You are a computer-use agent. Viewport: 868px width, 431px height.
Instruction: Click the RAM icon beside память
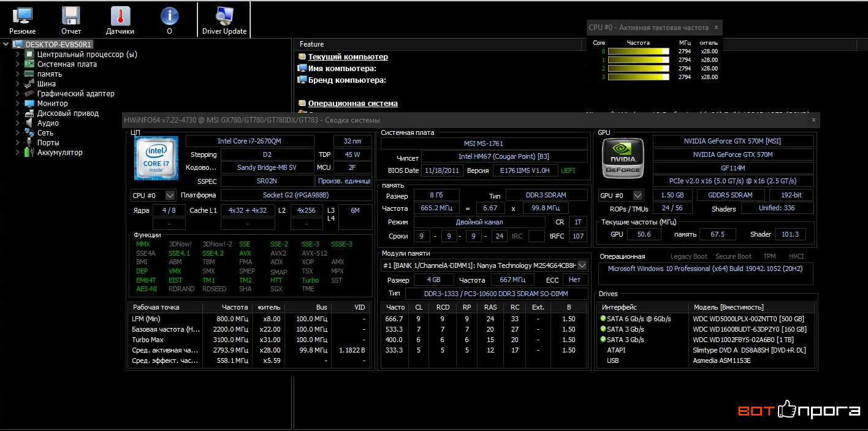point(29,74)
